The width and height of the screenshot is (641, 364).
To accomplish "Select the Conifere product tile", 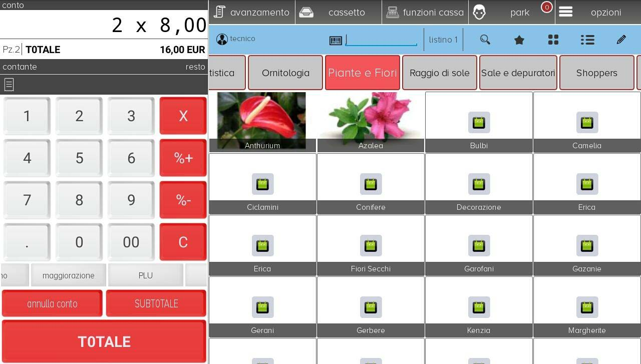I will tap(371, 184).
